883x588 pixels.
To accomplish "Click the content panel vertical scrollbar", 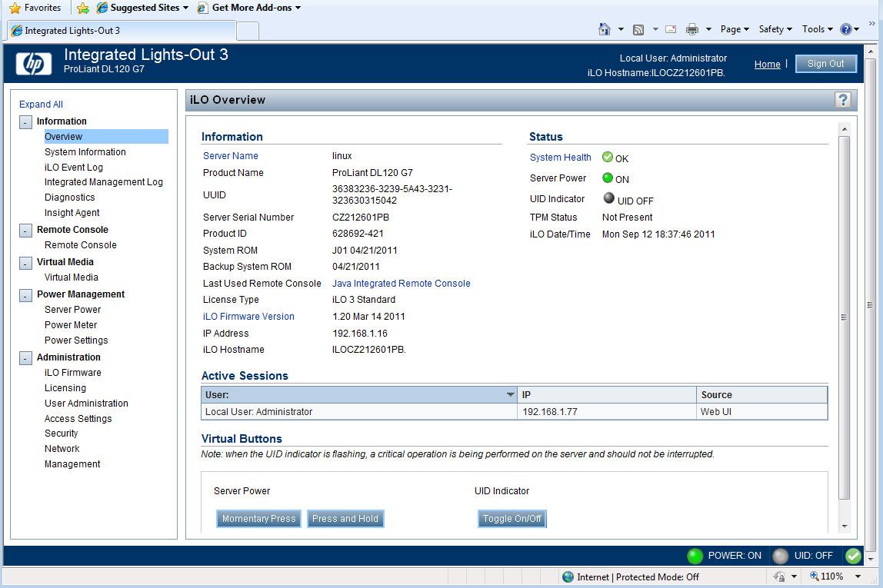I will tap(844, 317).
